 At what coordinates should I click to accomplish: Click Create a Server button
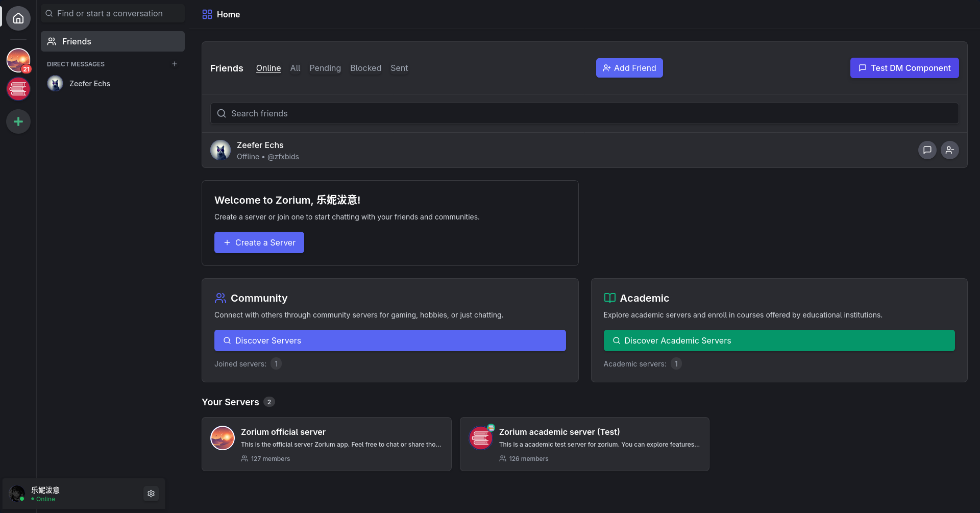click(259, 242)
